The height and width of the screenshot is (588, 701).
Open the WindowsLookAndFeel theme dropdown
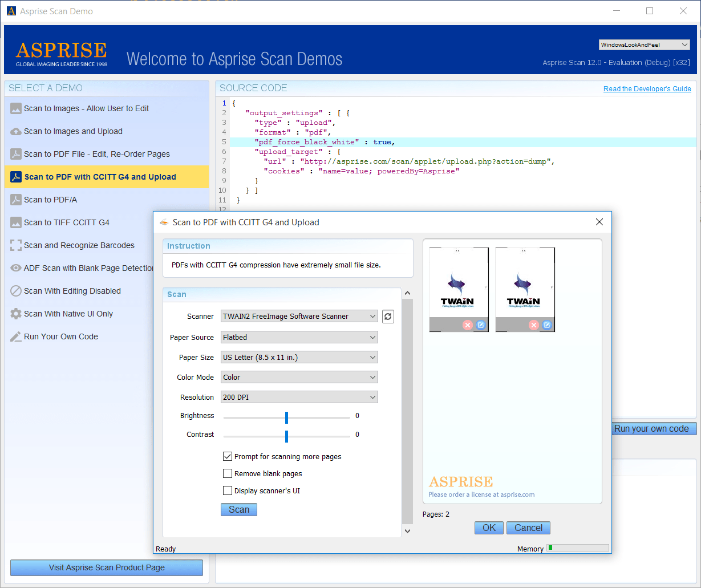pos(645,44)
